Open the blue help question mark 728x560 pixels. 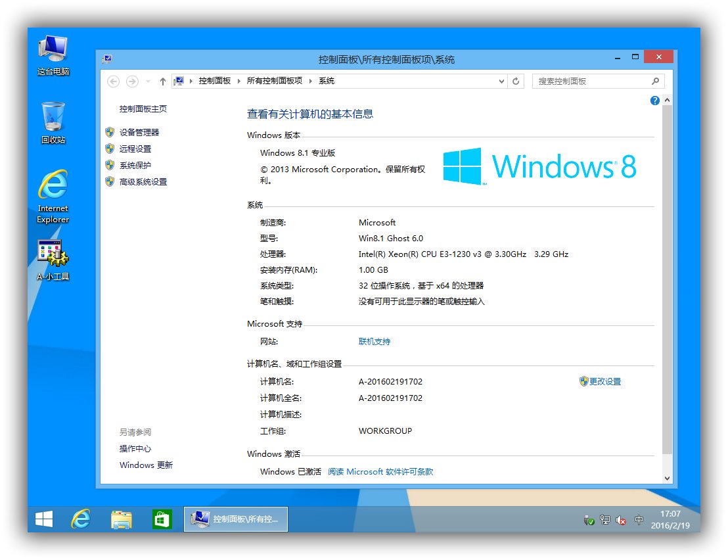tap(654, 101)
